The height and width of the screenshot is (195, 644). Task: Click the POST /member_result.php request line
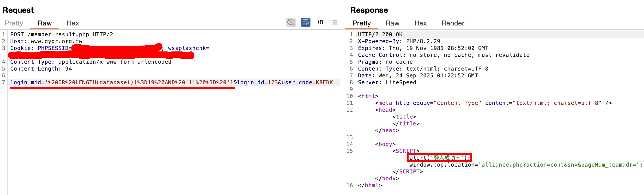pyautogui.click(x=62, y=35)
